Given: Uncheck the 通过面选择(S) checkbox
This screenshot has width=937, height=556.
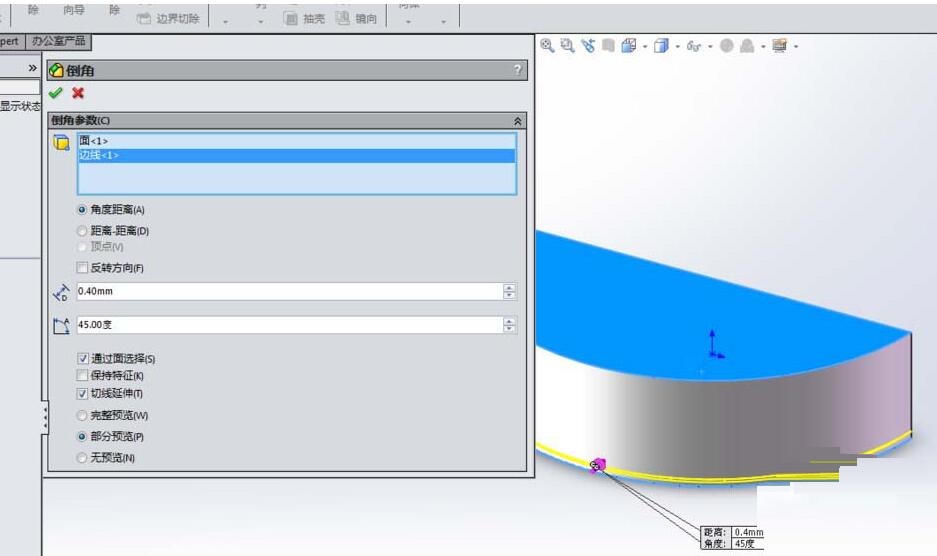Looking at the screenshot, I should (82, 358).
